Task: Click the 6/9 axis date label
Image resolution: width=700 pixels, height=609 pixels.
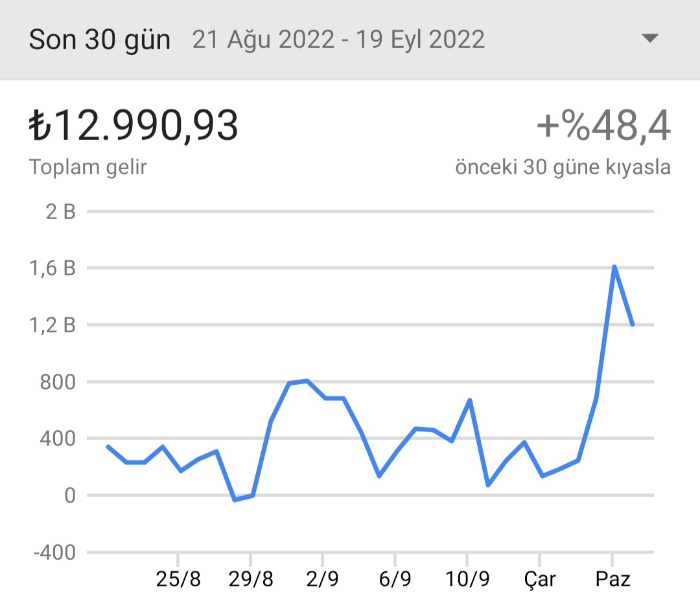Action: point(395,579)
